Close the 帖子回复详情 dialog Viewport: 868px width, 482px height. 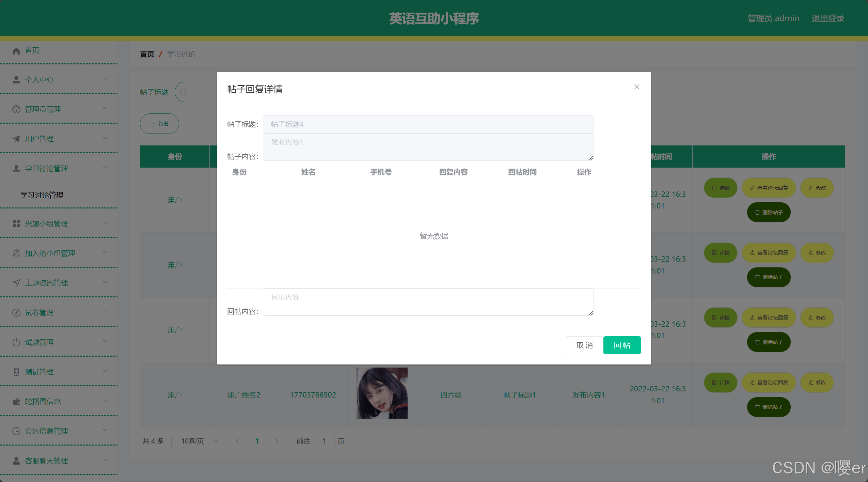636,87
